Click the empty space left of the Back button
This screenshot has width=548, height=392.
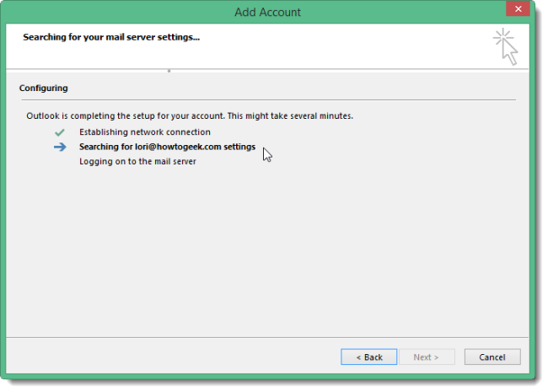(169, 357)
